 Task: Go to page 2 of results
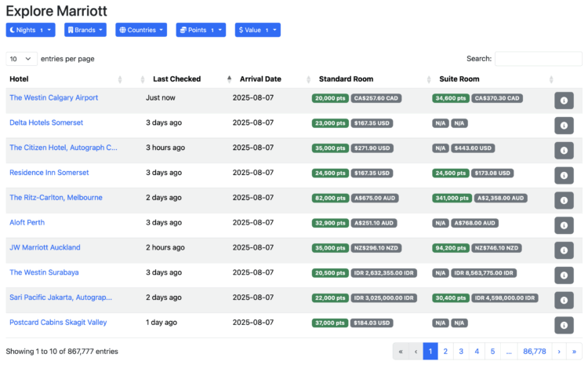[445, 352]
